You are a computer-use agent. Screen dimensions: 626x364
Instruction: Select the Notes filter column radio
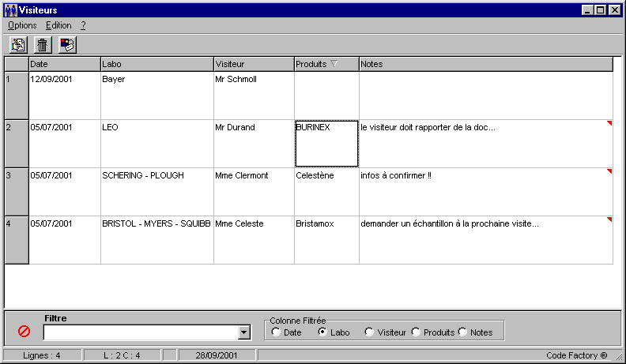pyautogui.click(x=462, y=332)
